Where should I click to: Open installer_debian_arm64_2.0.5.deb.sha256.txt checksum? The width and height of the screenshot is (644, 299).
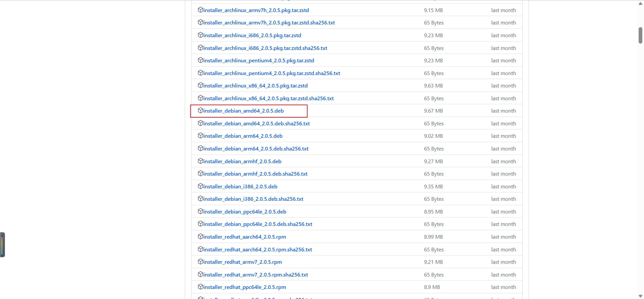click(256, 149)
